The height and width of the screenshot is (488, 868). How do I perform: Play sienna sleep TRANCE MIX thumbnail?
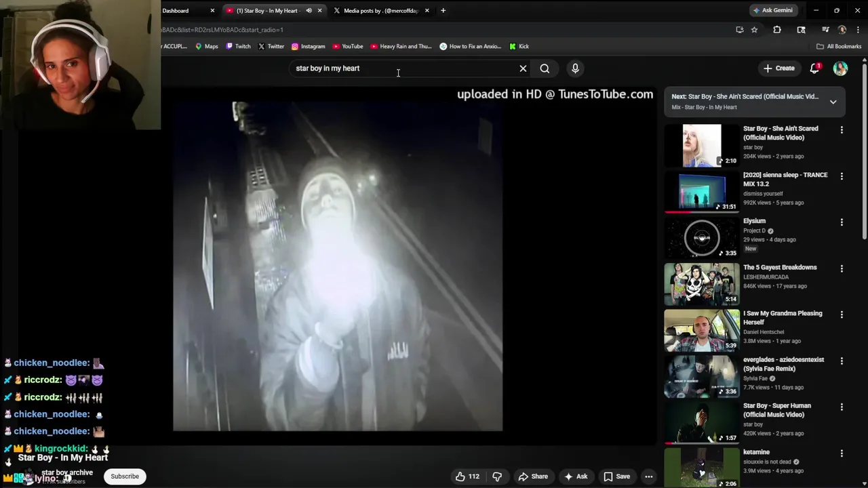[x=702, y=191]
